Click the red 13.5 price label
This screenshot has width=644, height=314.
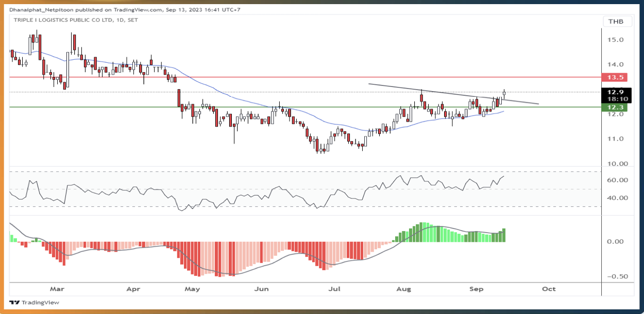click(616, 77)
